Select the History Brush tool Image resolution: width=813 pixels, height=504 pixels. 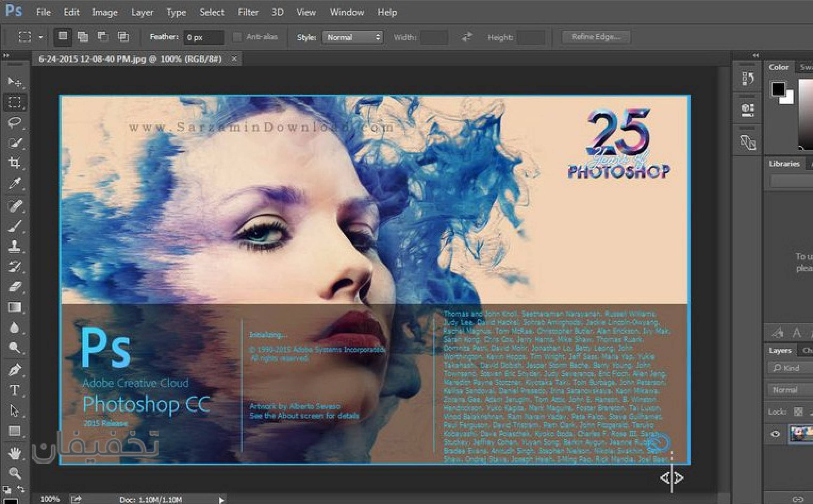[x=14, y=267]
